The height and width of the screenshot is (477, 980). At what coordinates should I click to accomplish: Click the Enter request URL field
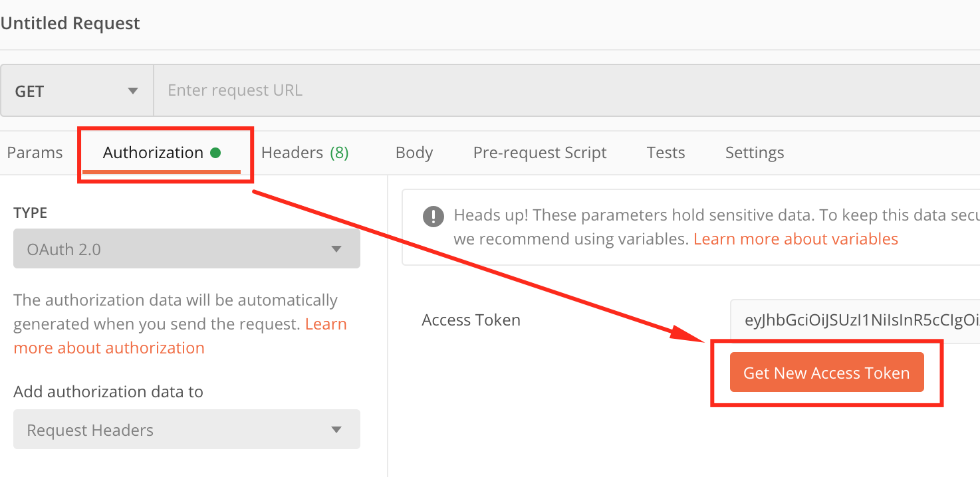(x=566, y=90)
